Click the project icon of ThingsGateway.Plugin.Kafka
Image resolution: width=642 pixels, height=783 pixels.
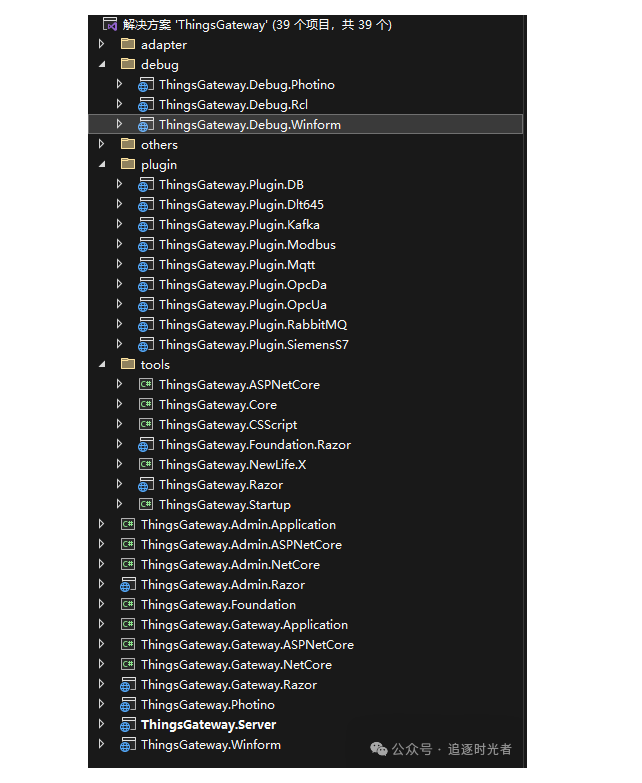tap(146, 225)
